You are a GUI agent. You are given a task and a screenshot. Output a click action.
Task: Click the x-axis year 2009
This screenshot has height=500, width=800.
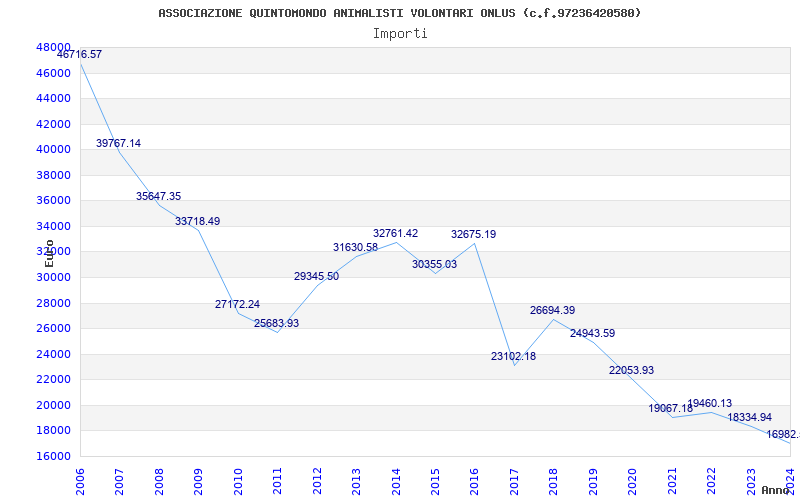[x=198, y=482]
